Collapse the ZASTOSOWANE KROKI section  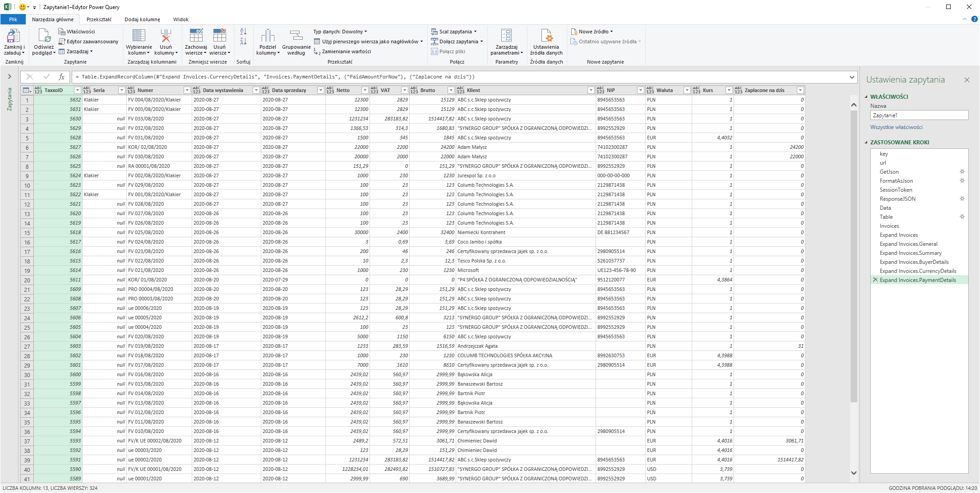pyautogui.click(x=866, y=143)
